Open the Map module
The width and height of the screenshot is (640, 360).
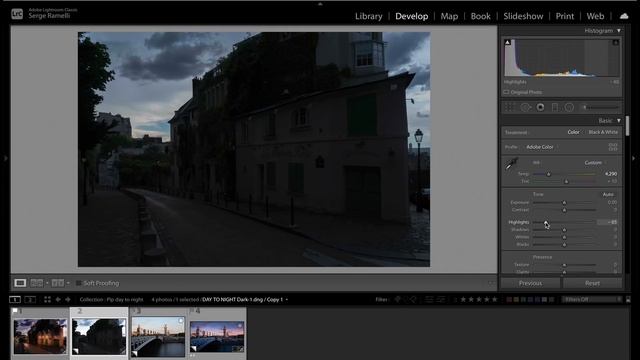point(449,16)
